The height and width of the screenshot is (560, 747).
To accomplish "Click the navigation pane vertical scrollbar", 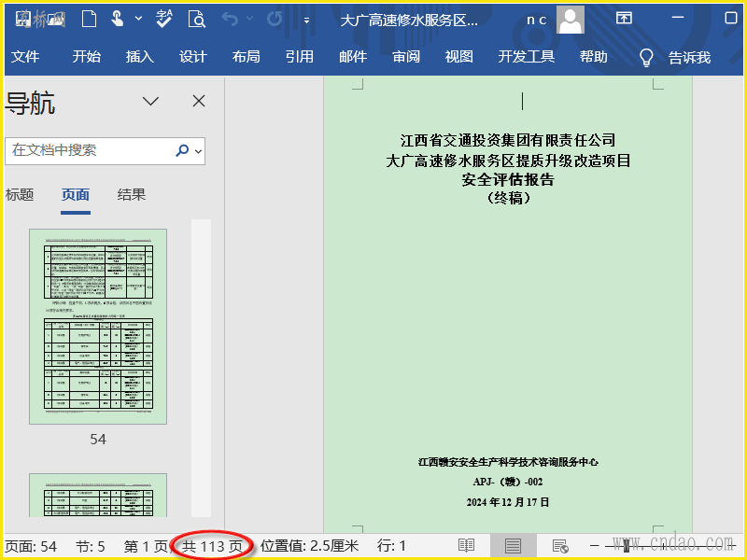I will (x=201, y=368).
